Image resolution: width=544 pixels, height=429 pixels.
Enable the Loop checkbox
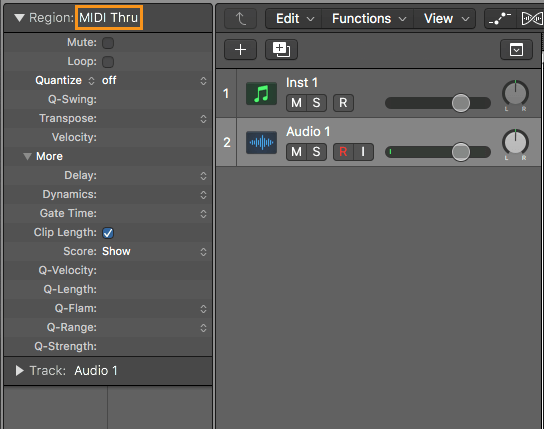(x=108, y=62)
